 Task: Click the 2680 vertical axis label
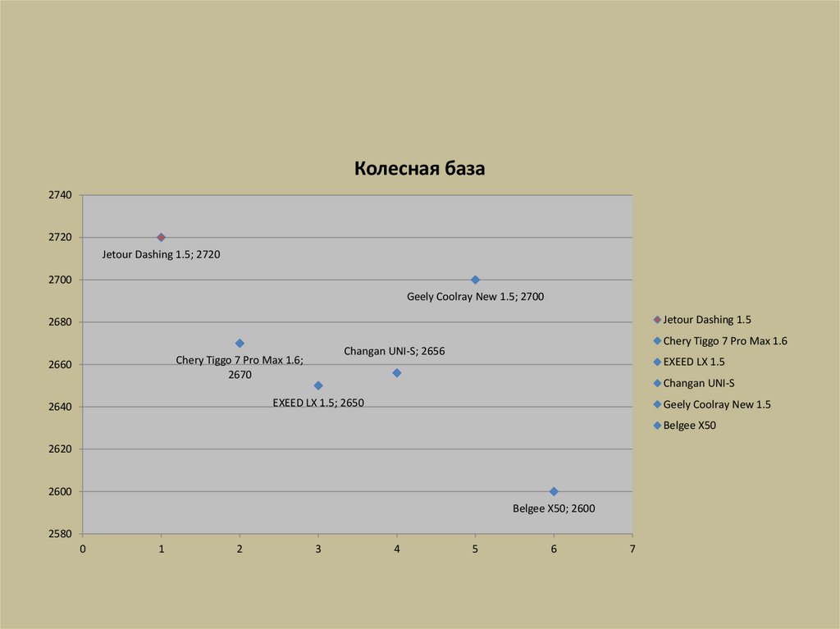60,322
